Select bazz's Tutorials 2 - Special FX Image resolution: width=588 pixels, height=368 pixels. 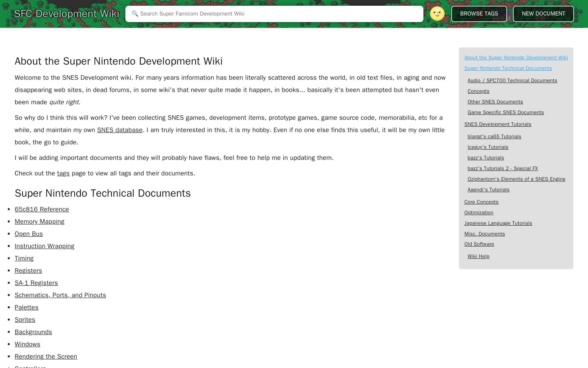[x=503, y=168]
